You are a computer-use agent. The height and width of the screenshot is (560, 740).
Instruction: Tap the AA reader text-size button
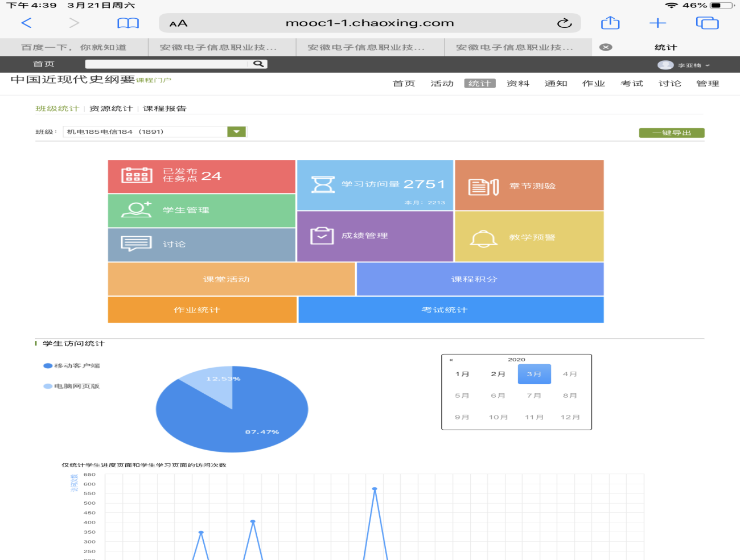(x=179, y=23)
